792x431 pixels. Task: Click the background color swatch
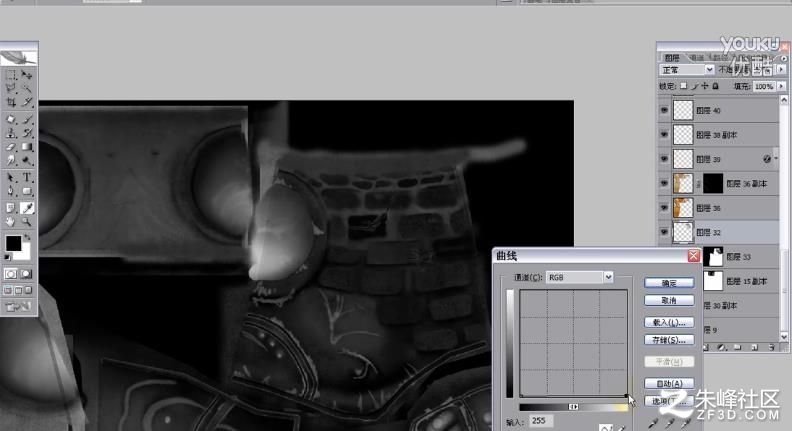point(25,253)
